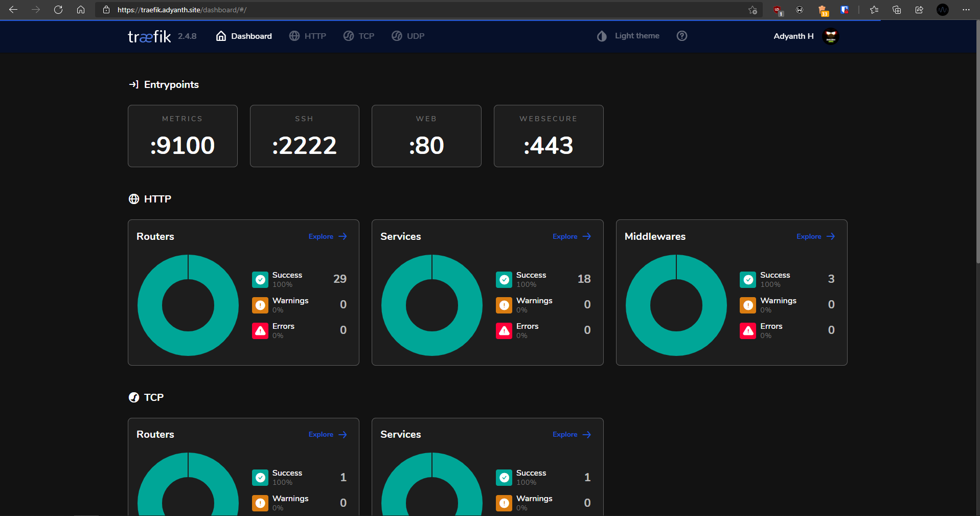Open browser settings ellipsis menu

[x=966, y=10]
